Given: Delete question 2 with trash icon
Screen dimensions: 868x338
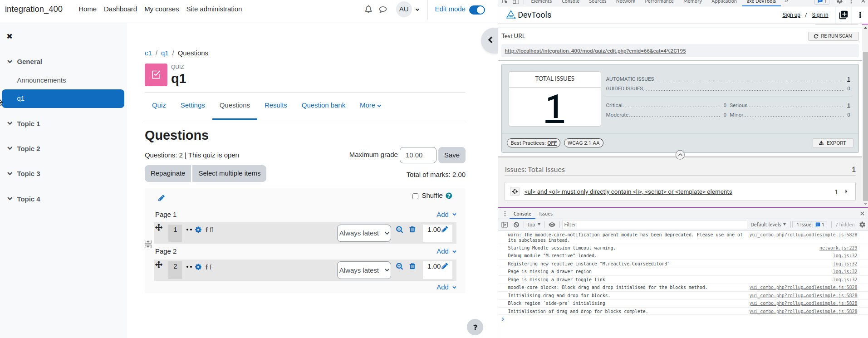Looking at the screenshot, I should [412, 266].
